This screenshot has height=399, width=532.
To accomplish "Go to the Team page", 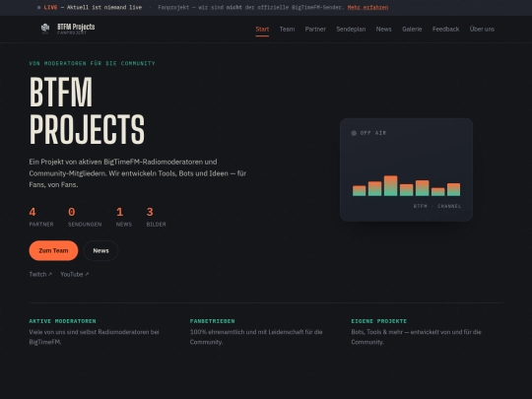I will click(x=287, y=30).
